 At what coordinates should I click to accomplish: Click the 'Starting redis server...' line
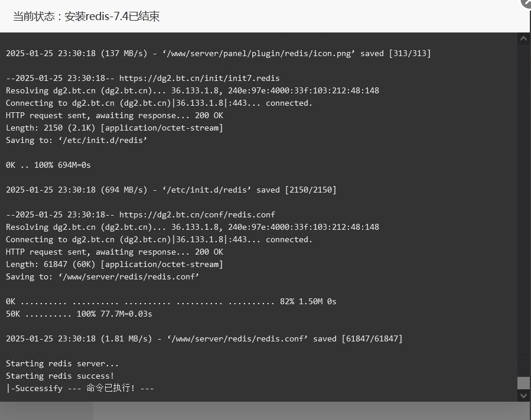tap(62, 363)
